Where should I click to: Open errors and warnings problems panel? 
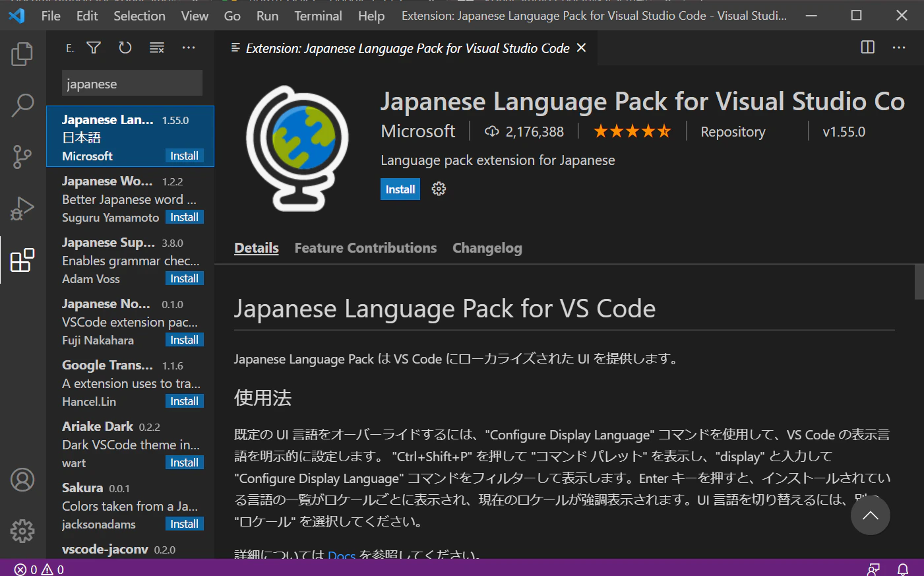(40, 569)
